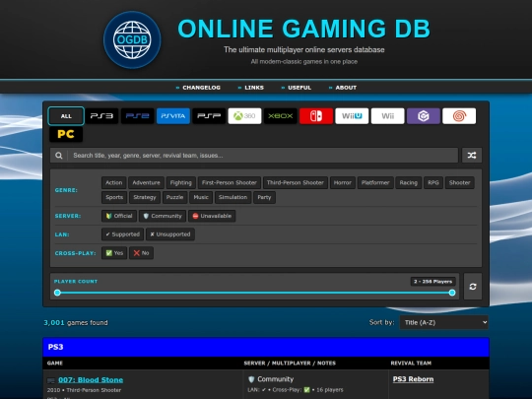Image resolution: width=532 pixels, height=399 pixels.
Task: Filter by LAN Supported
Action: point(122,234)
